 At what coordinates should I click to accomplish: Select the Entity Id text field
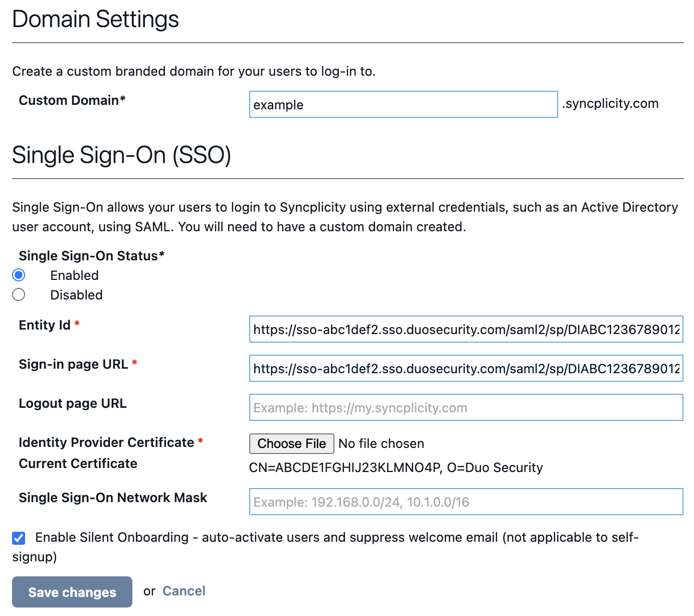(465, 329)
